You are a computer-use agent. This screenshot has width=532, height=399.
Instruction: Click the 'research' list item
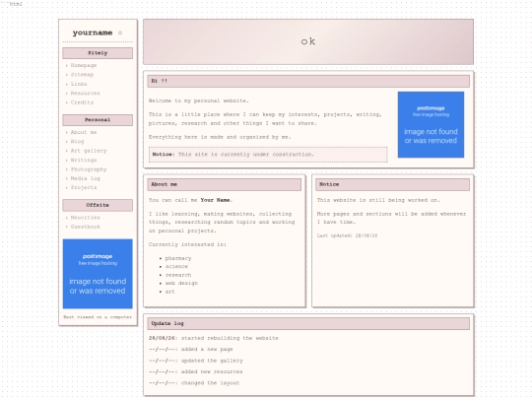(x=178, y=275)
